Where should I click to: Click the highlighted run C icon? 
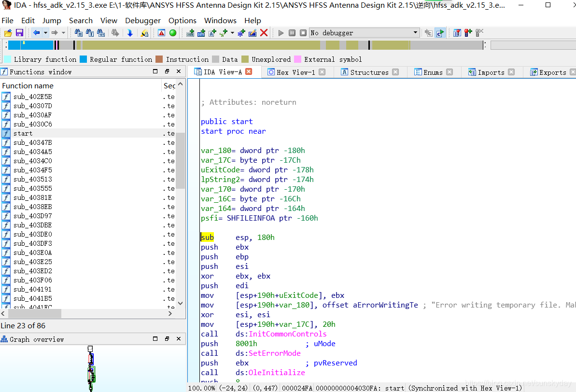[x=440, y=33]
